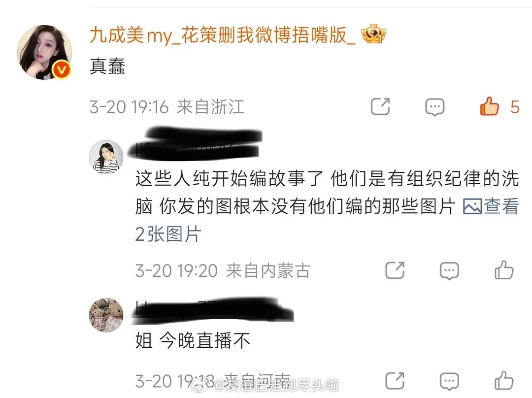532x398 pixels.
Task: Open 九成美my_花策删我微博捂嘴版_ profile name
Action: tap(223, 35)
